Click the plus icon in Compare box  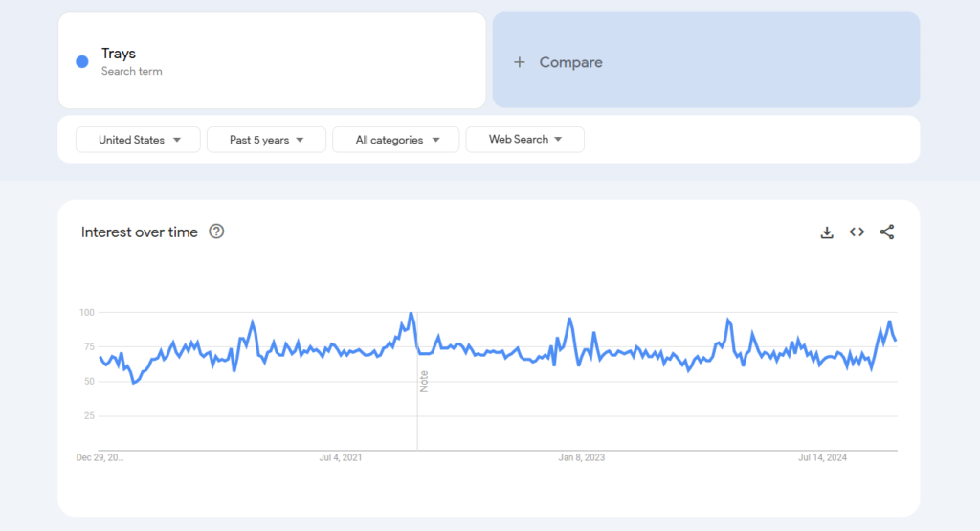click(520, 62)
